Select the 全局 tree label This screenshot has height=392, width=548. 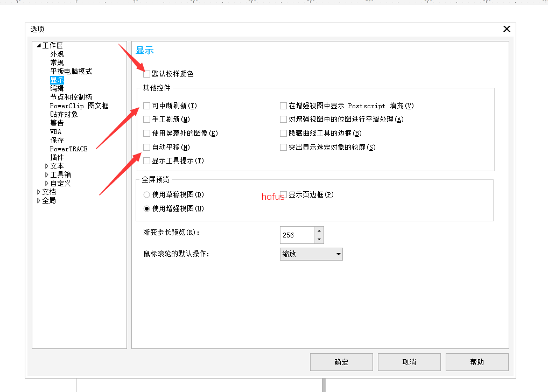49,200
